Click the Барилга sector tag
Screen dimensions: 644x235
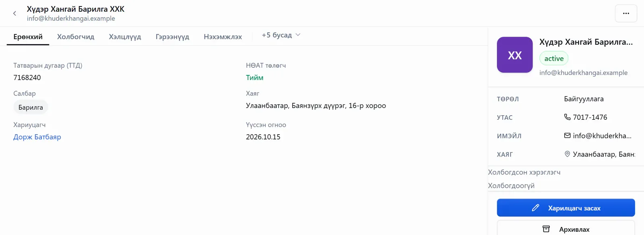point(31,107)
